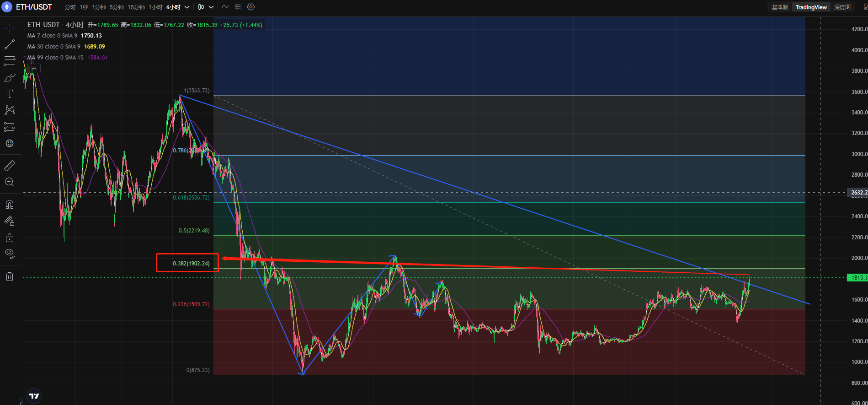Open chart settings gear icon
Screen dimensions: 868x405
click(251, 7)
